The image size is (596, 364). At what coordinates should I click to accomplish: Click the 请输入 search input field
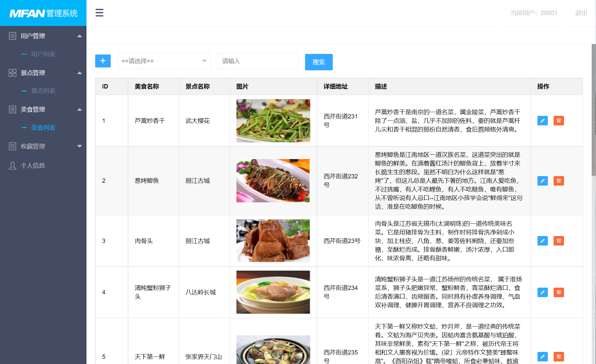pos(258,61)
